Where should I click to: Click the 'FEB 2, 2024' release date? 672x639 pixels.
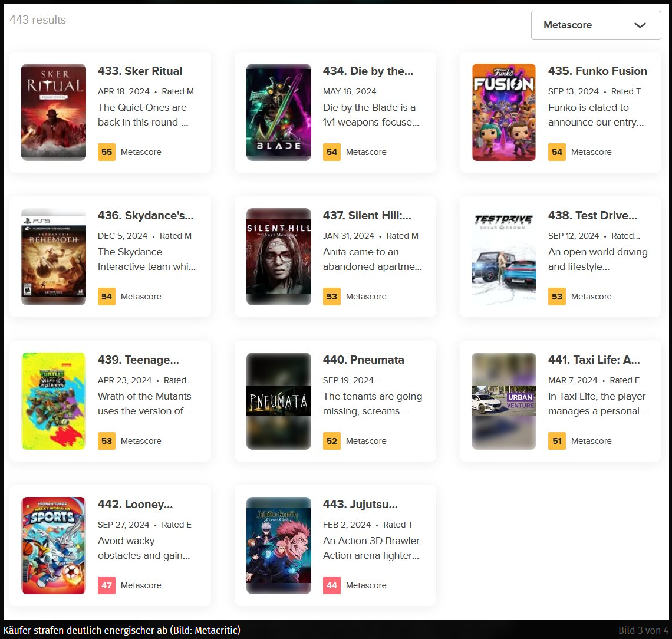[x=347, y=525]
